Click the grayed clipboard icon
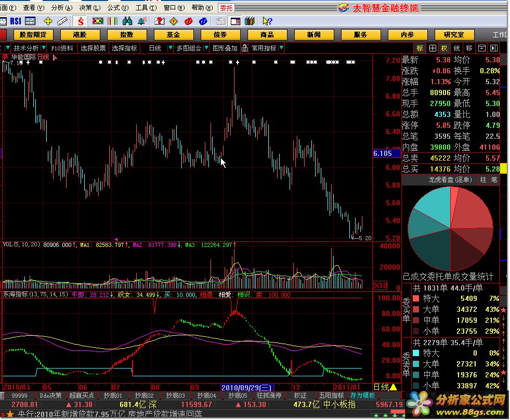510x420 pixels. (220, 21)
